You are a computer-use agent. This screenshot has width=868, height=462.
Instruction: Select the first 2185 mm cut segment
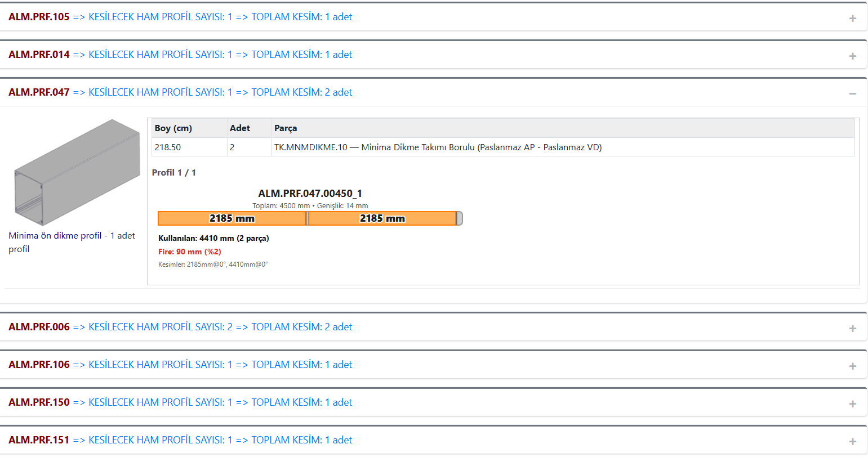click(232, 218)
